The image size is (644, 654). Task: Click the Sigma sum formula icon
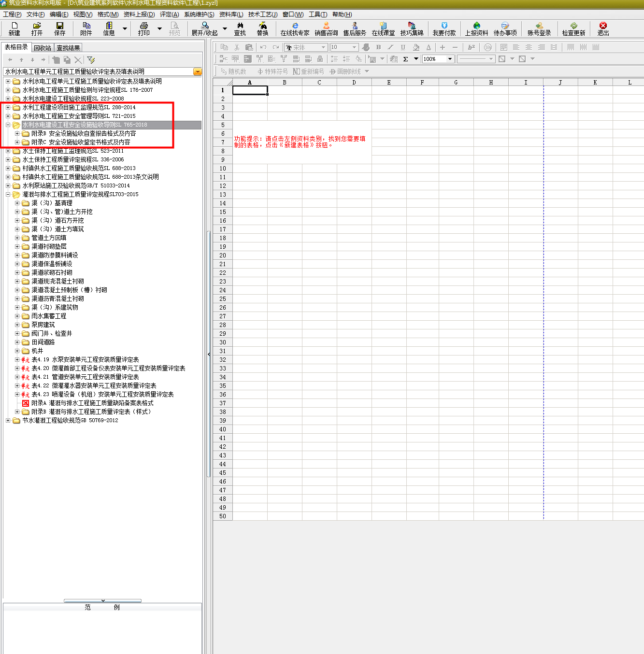(406, 59)
